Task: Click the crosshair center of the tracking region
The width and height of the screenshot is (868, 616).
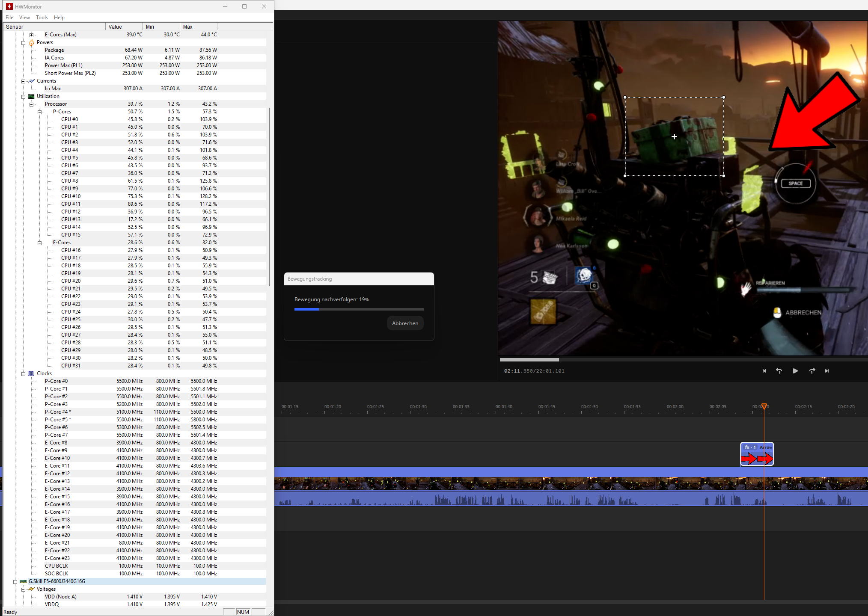Action: 674,136
